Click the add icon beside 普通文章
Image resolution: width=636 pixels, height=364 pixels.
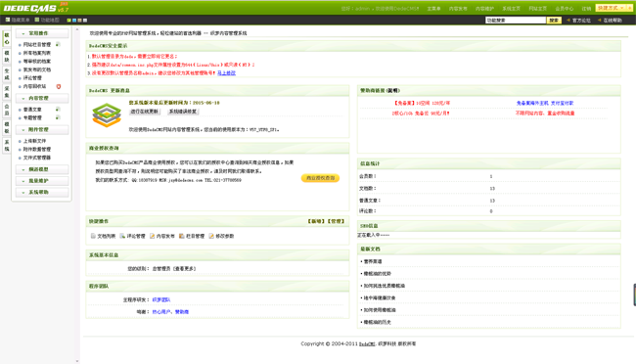point(58,110)
